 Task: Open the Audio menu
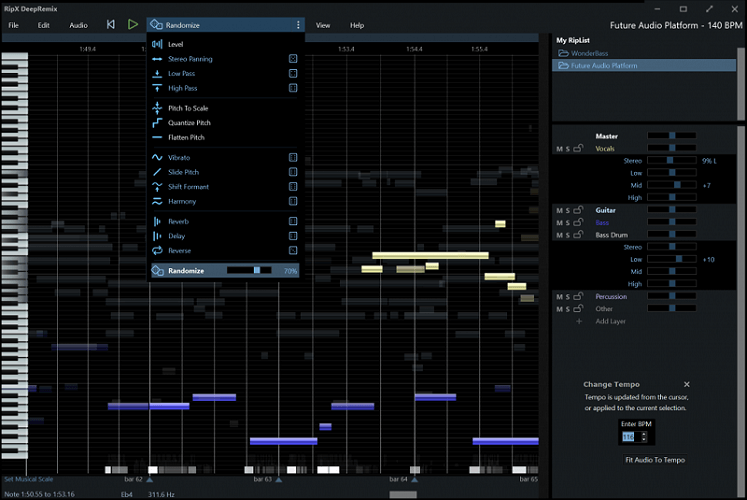[x=78, y=24]
